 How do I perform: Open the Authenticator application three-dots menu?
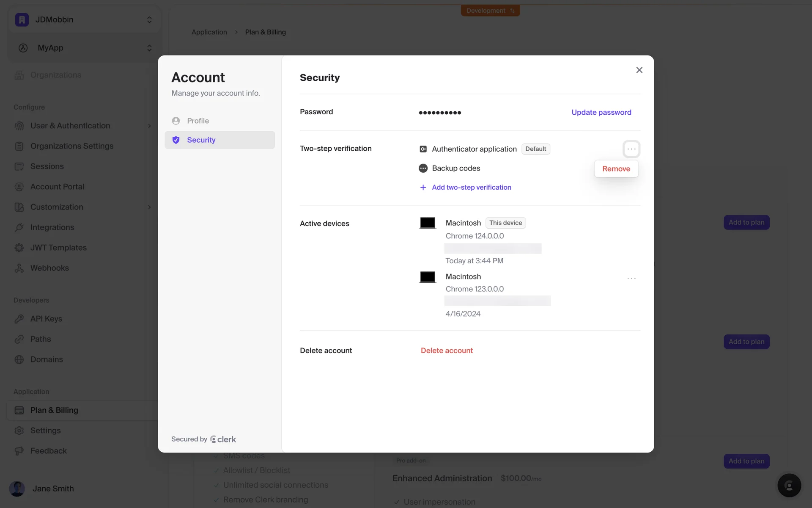click(x=631, y=149)
